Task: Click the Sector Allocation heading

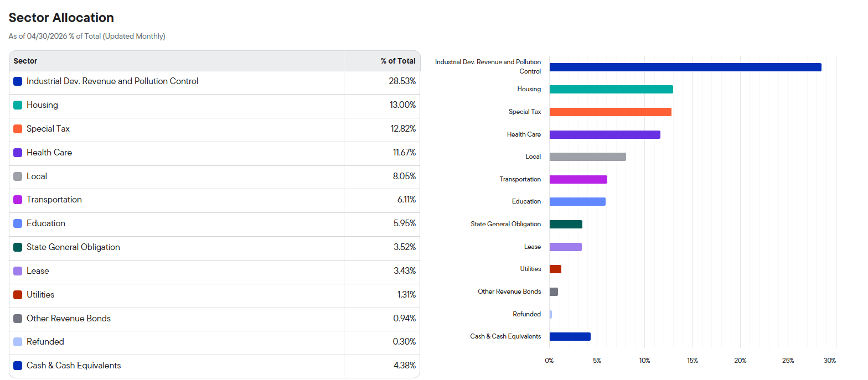Action: [61, 18]
